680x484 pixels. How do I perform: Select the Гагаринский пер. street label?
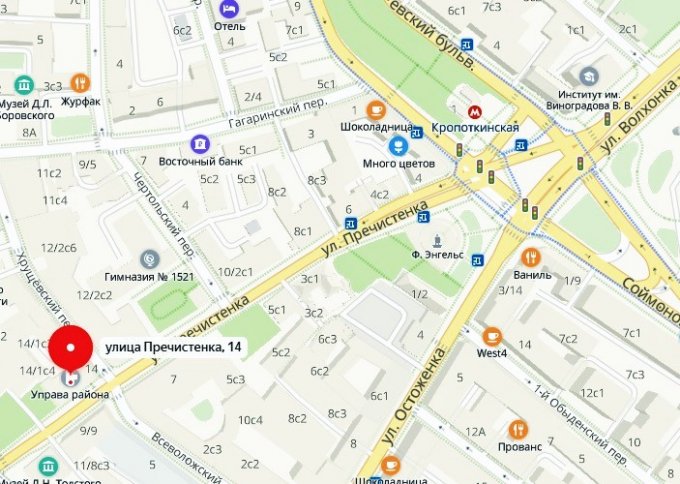[x=278, y=112]
